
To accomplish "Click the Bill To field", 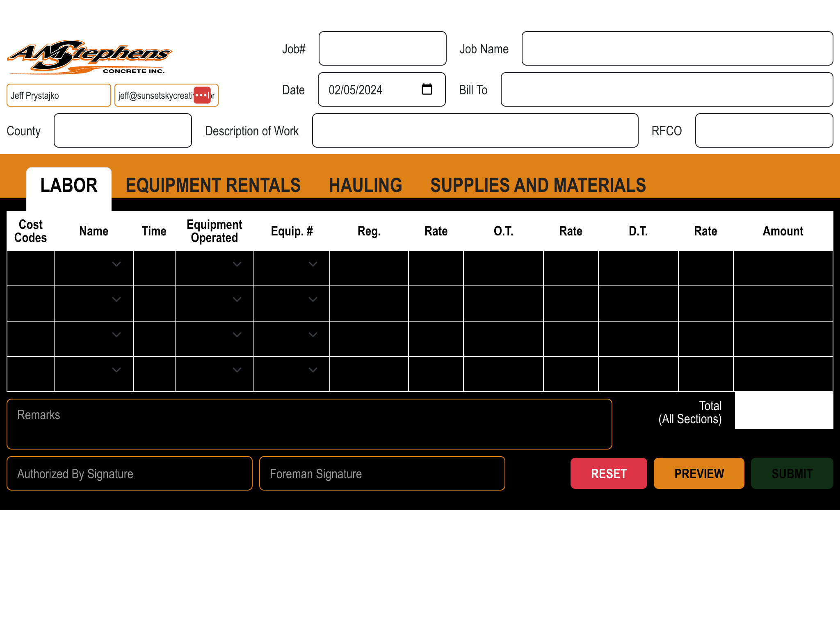I will click(x=667, y=89).
